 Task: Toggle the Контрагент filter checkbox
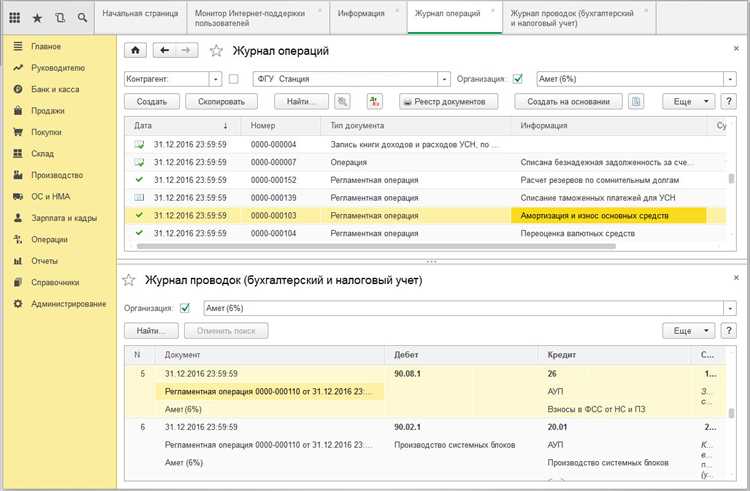(233, 79)
